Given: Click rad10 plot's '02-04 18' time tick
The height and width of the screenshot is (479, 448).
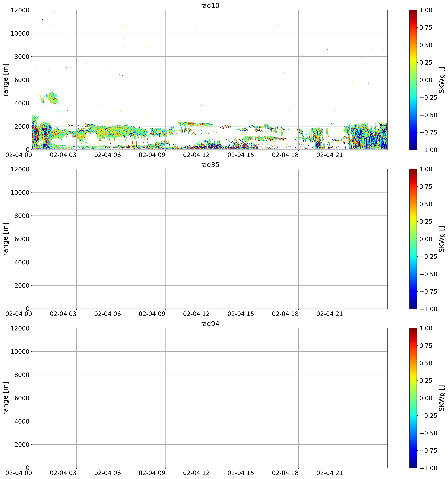Looking at the screenshot, I should (285, 155).
